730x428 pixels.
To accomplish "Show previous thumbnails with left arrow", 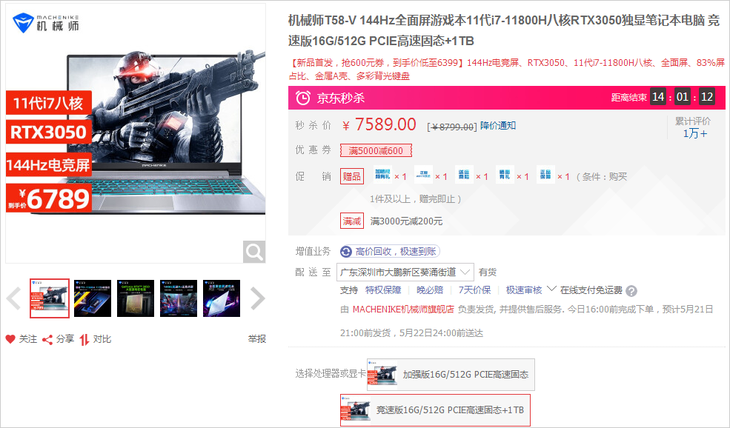I will point(14,299).
